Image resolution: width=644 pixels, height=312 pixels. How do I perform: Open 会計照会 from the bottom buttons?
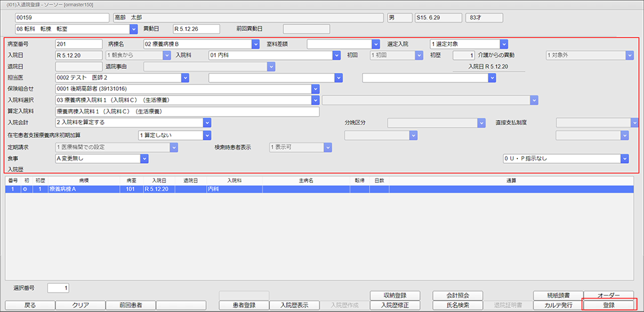[457, 295]
